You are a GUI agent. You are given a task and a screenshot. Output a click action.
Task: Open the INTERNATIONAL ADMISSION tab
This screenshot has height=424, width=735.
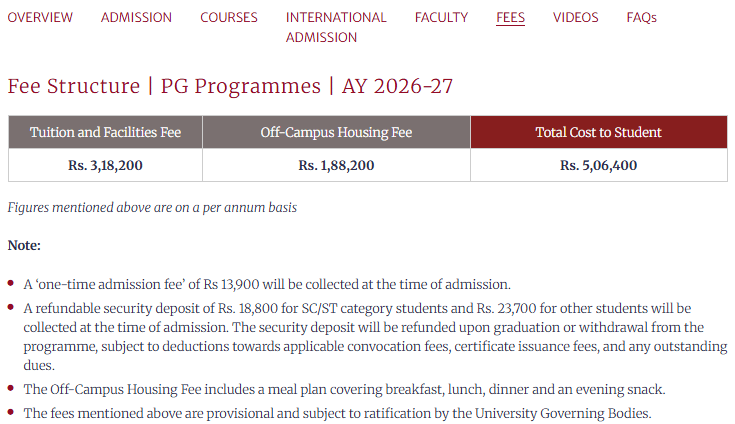335,27
